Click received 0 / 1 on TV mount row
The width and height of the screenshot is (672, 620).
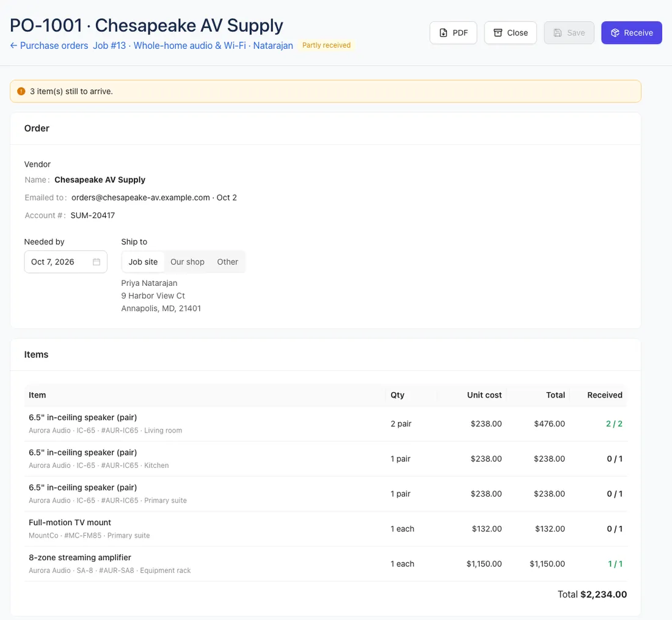615,529
